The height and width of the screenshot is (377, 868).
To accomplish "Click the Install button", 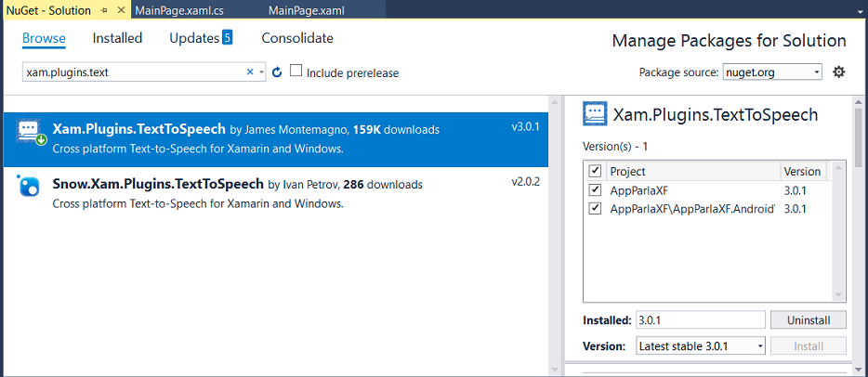I will coord(809,346).
